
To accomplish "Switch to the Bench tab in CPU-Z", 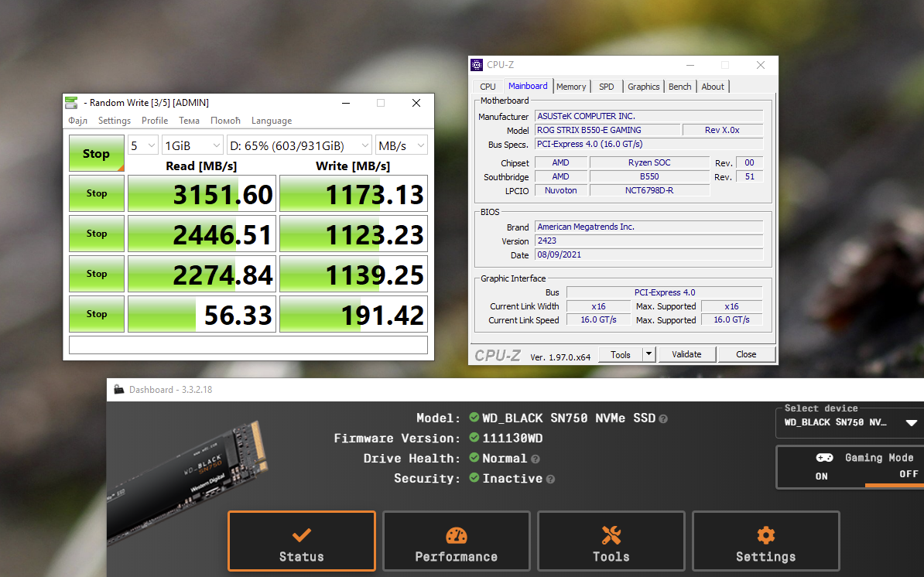I will [x=680, y=87].
